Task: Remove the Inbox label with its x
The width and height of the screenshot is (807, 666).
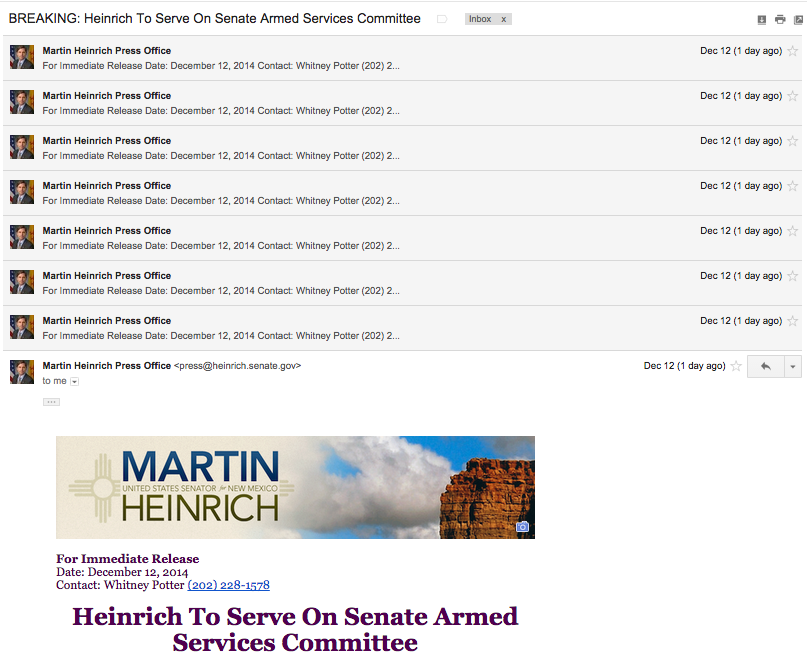Action: click(504, 19)
